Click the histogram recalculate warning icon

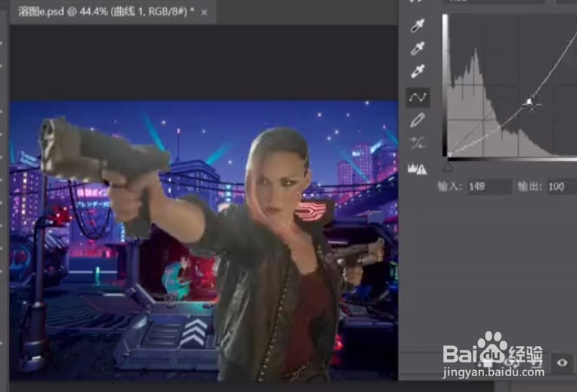418,169
